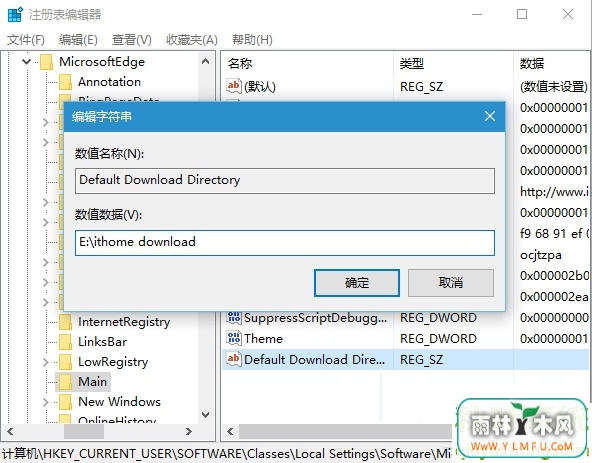The image size is (592, 463).
Task: Click the SuppressScriptDebugg... DWORD icon
Action: click(233, 317)
